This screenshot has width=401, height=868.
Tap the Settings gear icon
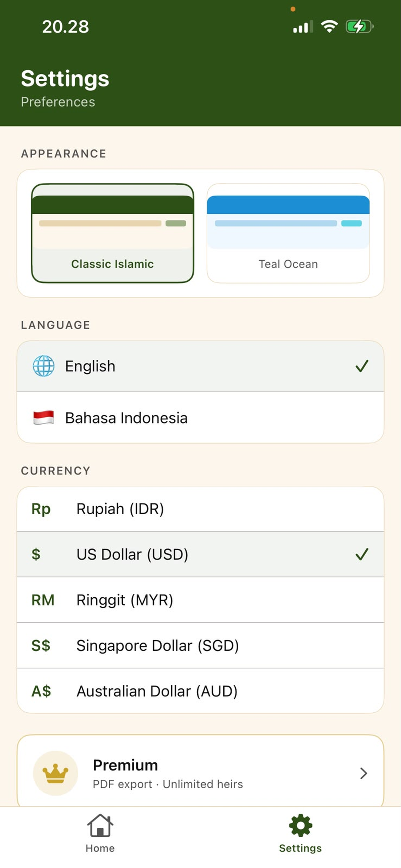tap(300, 825)
